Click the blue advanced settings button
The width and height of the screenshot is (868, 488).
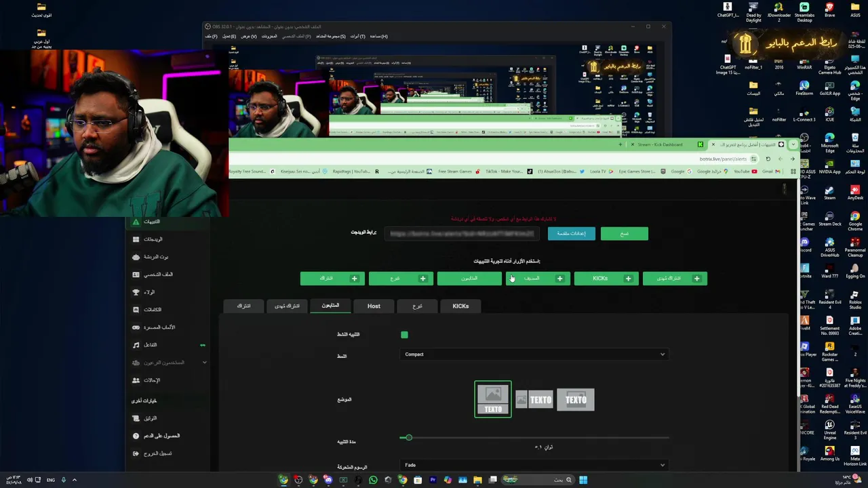click(571, 234)
